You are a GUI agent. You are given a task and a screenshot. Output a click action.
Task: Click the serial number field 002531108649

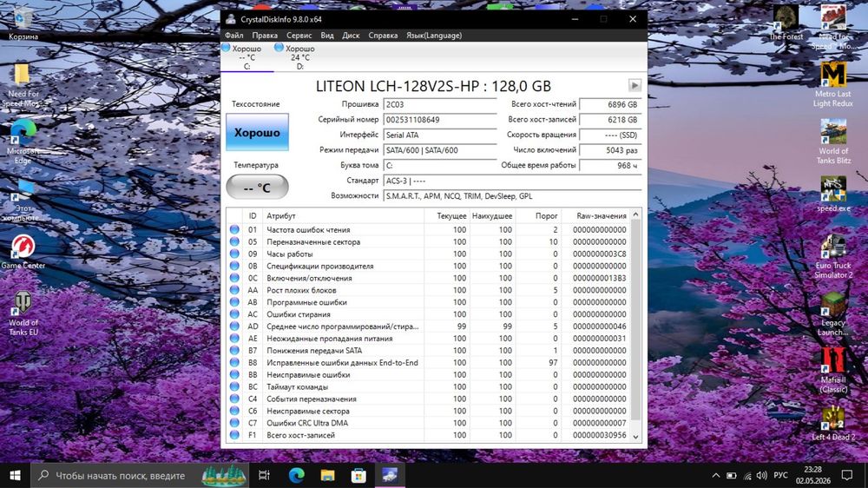tap(440, 120)
